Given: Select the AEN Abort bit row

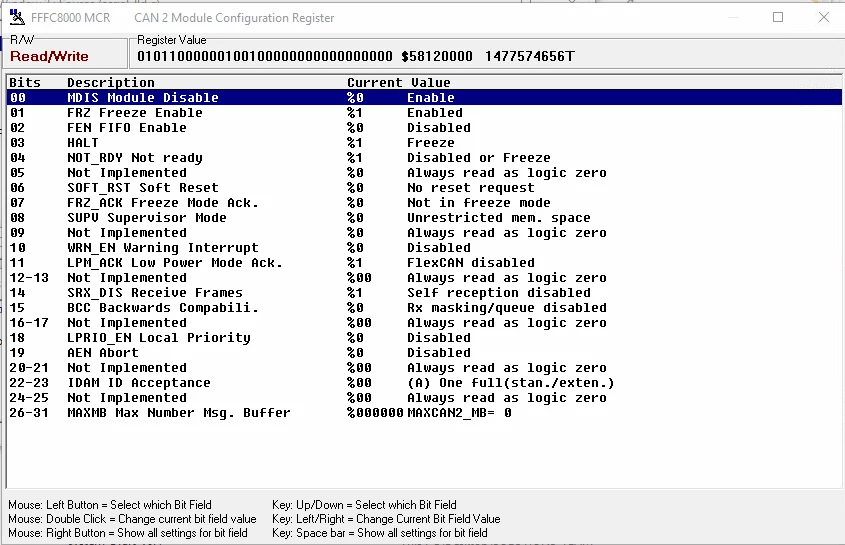Looking at the screenshot, I should pyautogui.click(x=424, y=353).
